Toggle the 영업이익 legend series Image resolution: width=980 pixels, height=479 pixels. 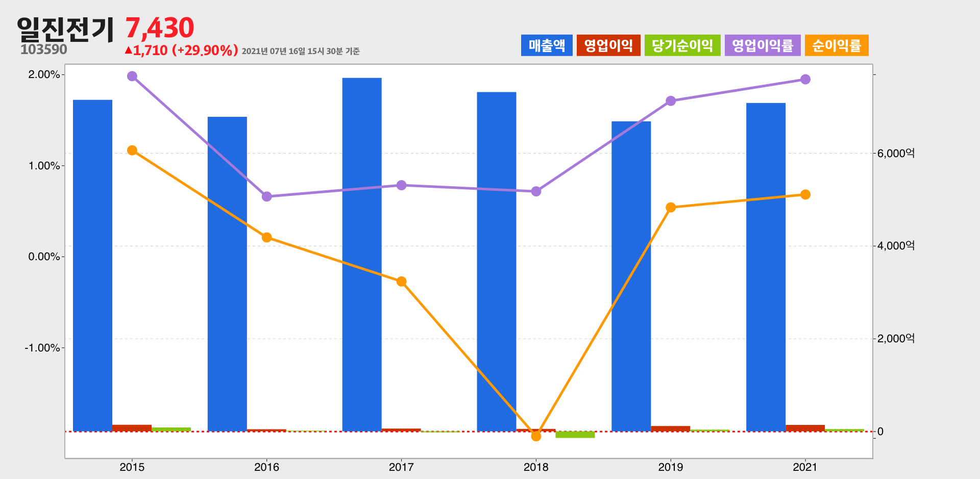click(608, 45)
